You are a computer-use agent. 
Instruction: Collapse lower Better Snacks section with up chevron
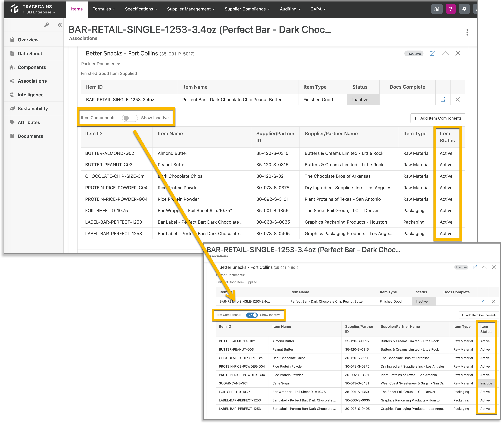[484, 267]
